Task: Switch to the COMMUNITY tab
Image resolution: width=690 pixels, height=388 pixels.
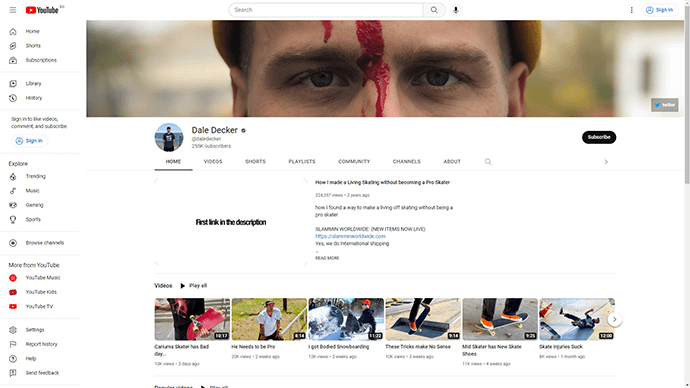Action: click(x=354, y=162)
